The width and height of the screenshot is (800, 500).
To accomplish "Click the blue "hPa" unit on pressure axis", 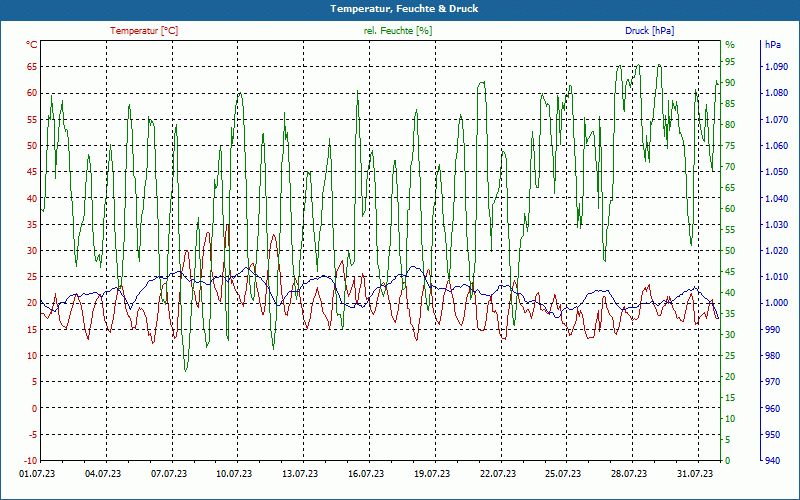I will point(773,45).
